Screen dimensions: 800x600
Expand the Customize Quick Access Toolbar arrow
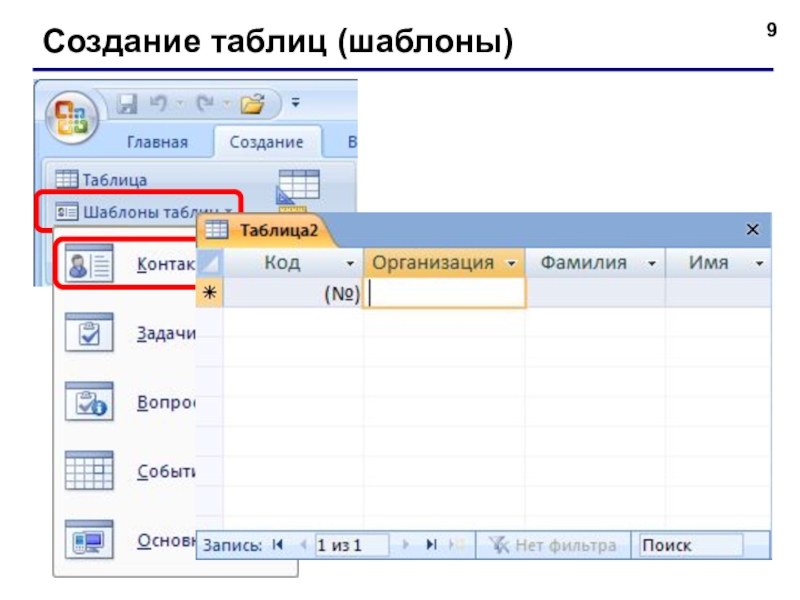(x=295, y=103)
